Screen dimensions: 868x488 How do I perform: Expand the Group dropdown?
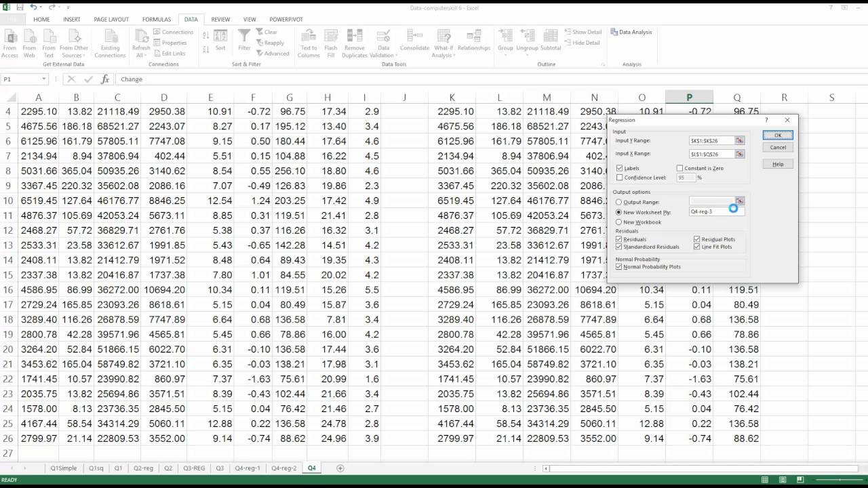(505, 56)
